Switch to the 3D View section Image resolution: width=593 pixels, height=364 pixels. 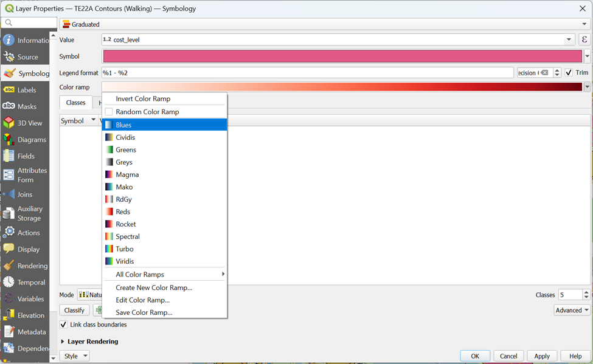pyautogui.click(x=9, y=123)
